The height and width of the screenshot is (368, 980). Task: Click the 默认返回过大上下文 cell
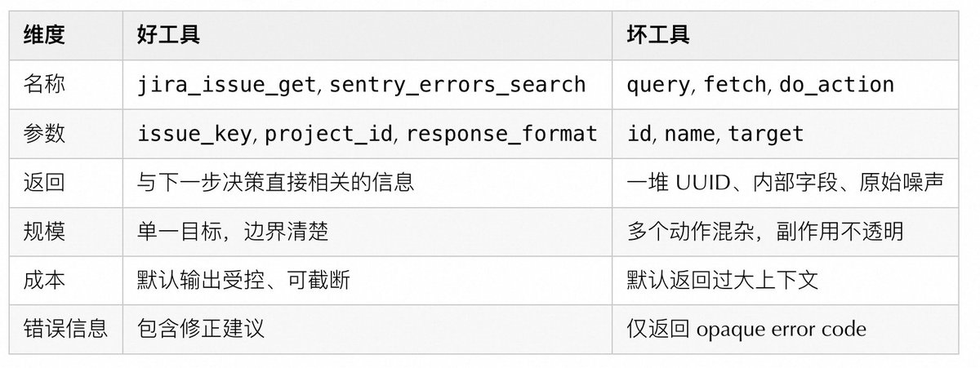[722, 280]
